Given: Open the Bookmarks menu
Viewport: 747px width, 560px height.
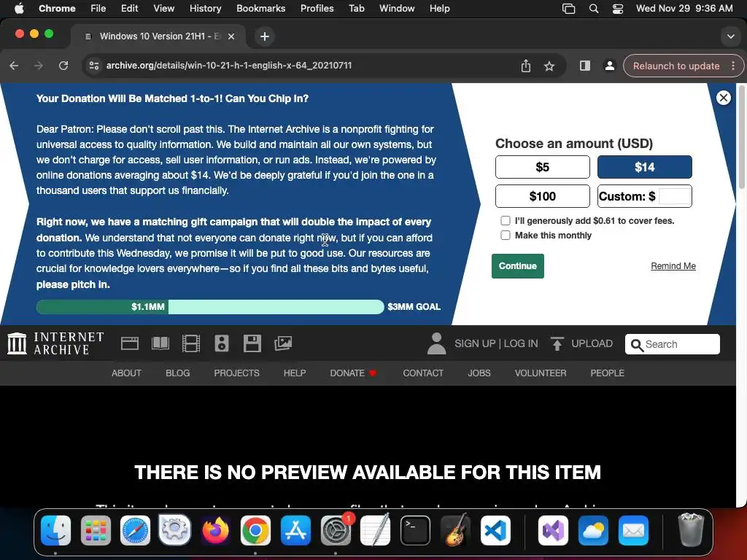Looking at the screenshot, I should coord(261,9).
